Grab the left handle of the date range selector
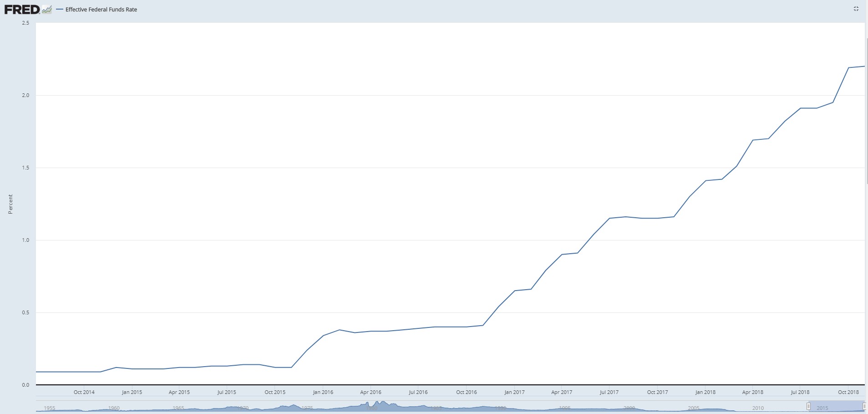The width and height of the screenshot is (868, 414). coord(808,406)
